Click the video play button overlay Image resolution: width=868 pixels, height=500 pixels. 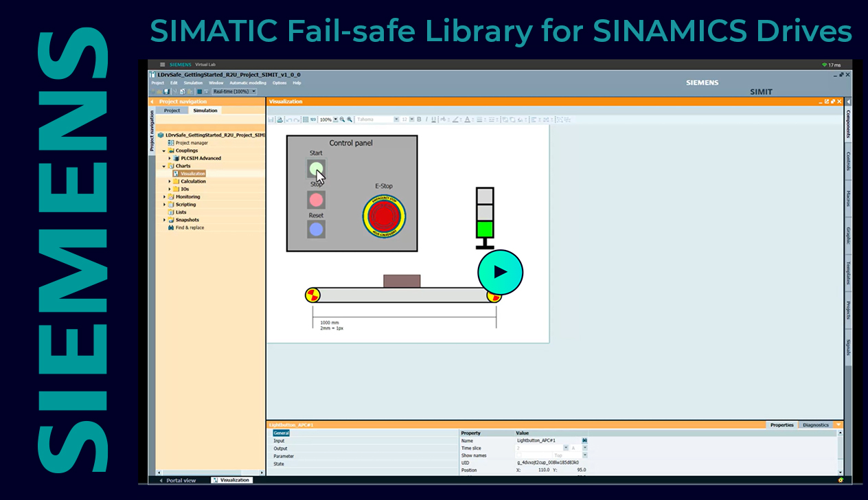(500, 272)
